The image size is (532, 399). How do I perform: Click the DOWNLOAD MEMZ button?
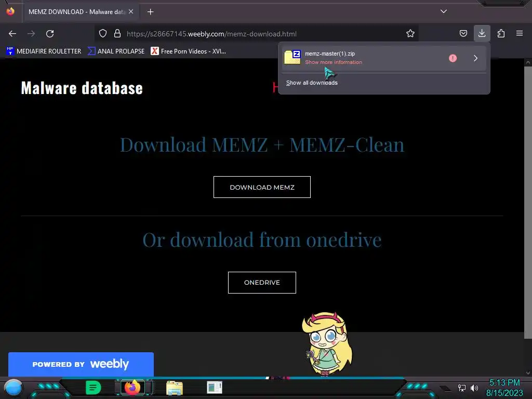pyautogui.click(x=262, y=187)
